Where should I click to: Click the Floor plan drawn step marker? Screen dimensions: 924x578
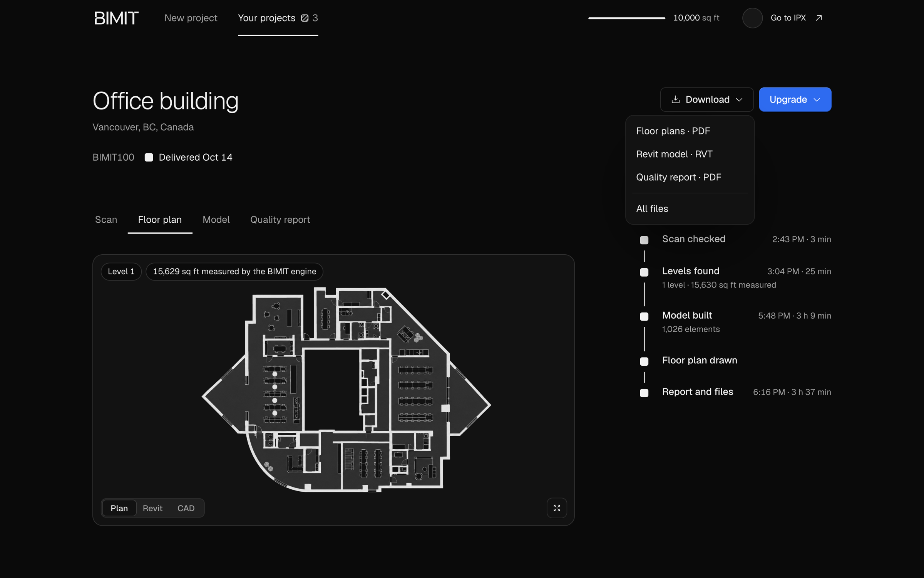click(644, 361)
